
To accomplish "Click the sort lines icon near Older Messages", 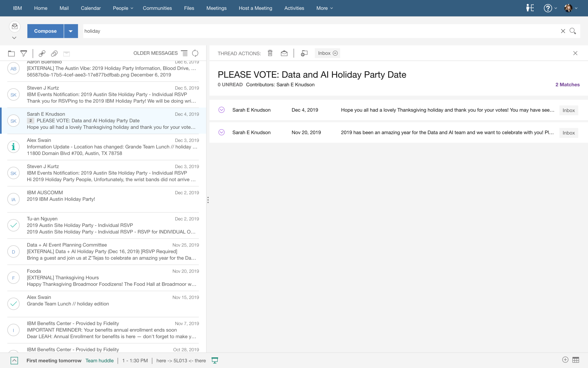I will tap(185, 53).
